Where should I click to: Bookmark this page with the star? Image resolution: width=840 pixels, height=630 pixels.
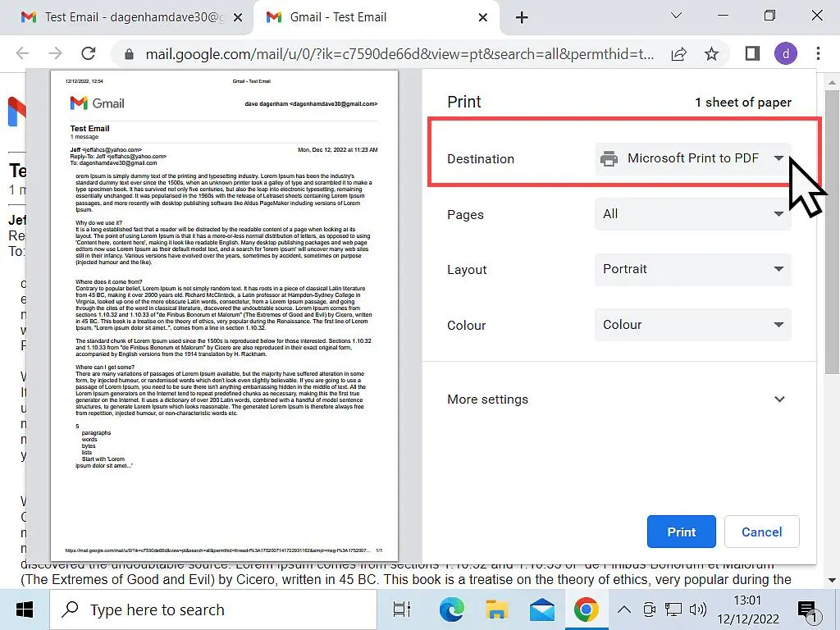[x=711, y=53]
